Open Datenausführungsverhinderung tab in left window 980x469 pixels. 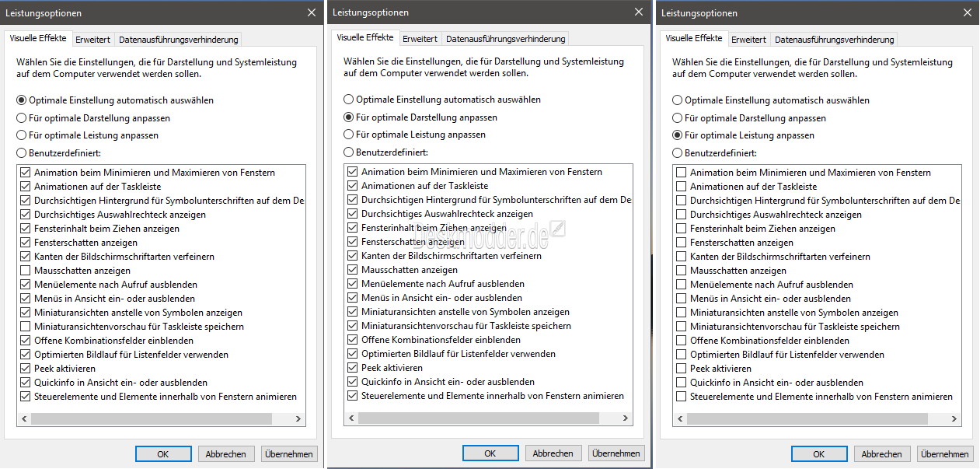click(x=178, y=40)
